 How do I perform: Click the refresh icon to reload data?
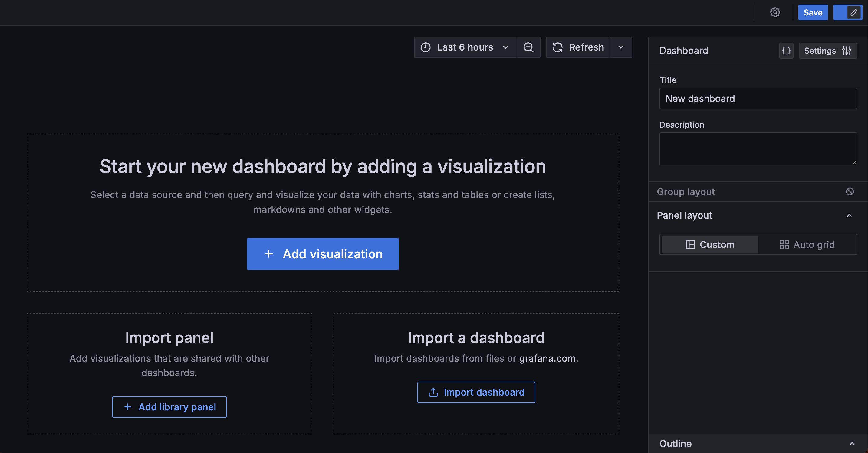558,47
